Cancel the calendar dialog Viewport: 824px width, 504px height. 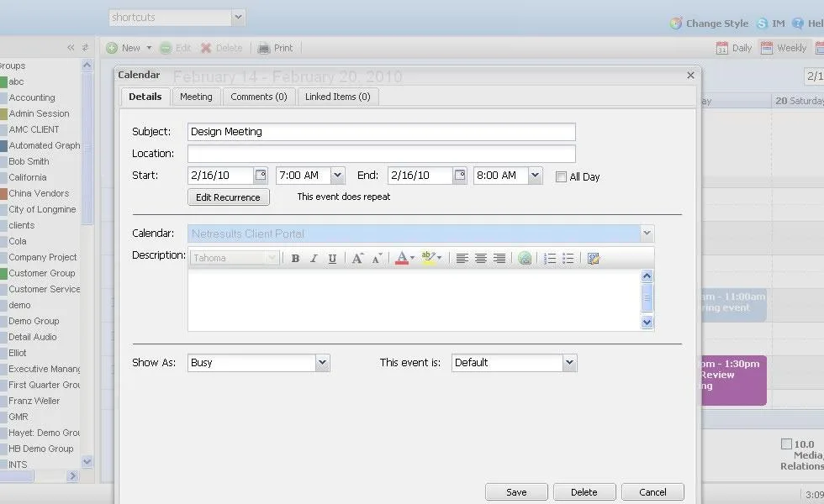(652, 492)
